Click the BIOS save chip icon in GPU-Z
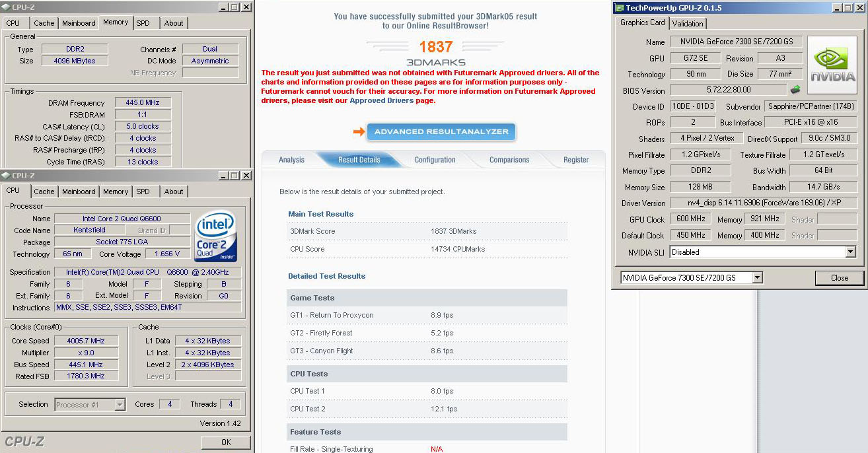Viewport: 868px width, 453px height. pyautogui.click(x=795, y=90)
